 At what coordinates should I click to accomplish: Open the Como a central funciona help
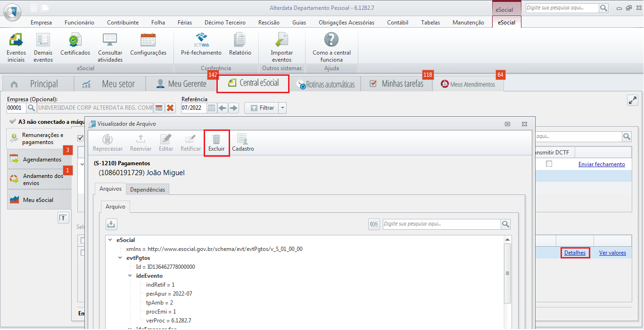tap(331, 47)
